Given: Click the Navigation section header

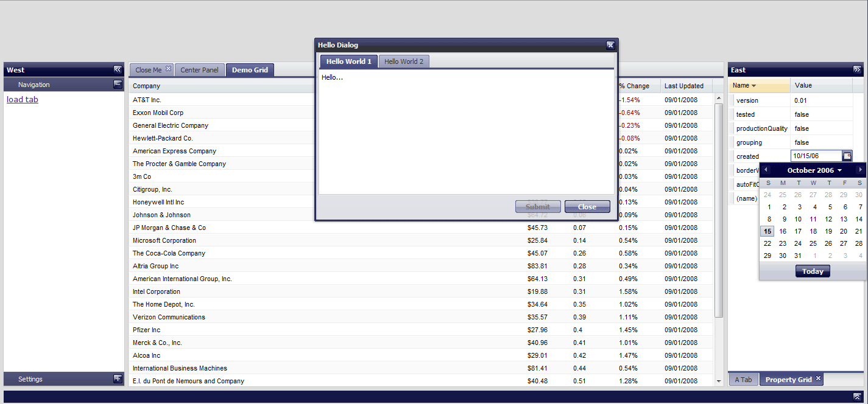Looking at the screenshot, I should pos(64,85).
